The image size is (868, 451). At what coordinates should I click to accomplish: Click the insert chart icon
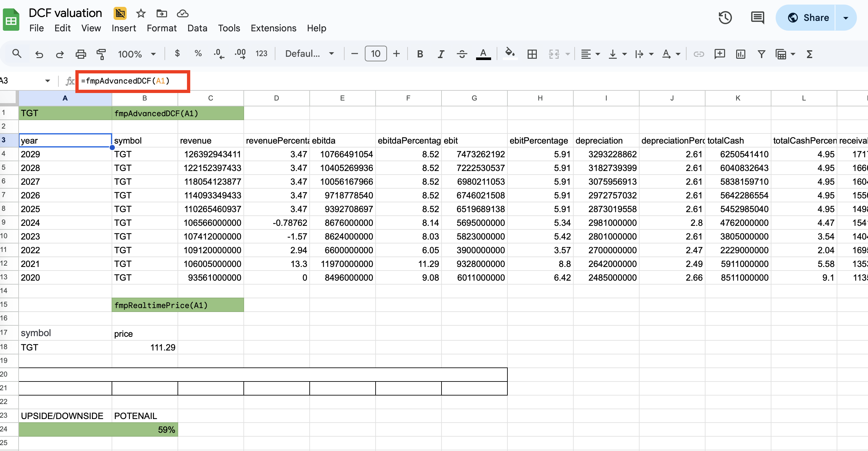point(740,54)
